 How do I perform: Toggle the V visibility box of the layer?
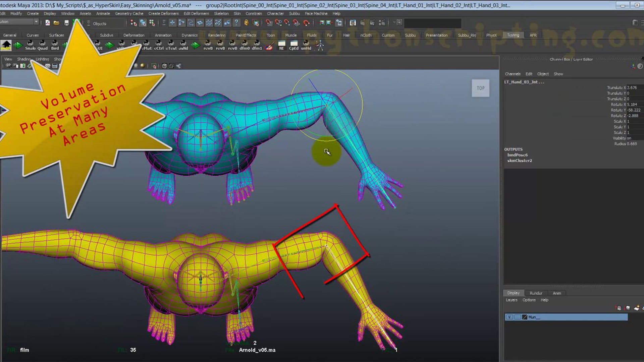[509, 317]
